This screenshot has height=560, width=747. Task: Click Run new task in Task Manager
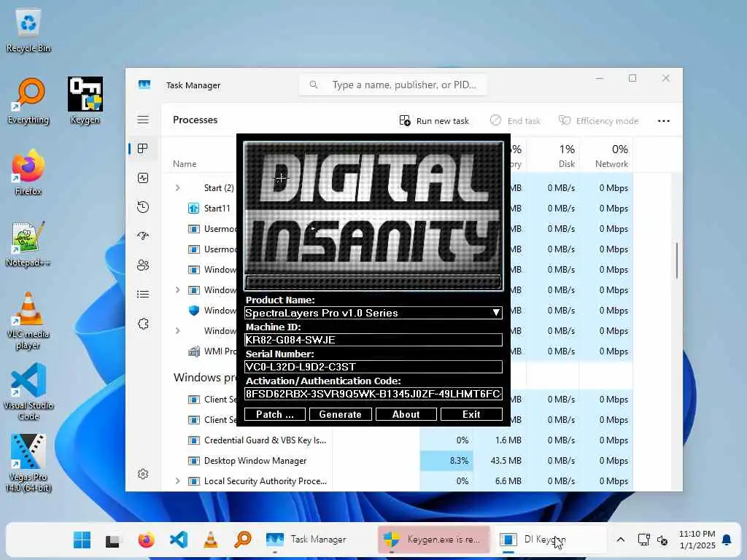point(434,121)
